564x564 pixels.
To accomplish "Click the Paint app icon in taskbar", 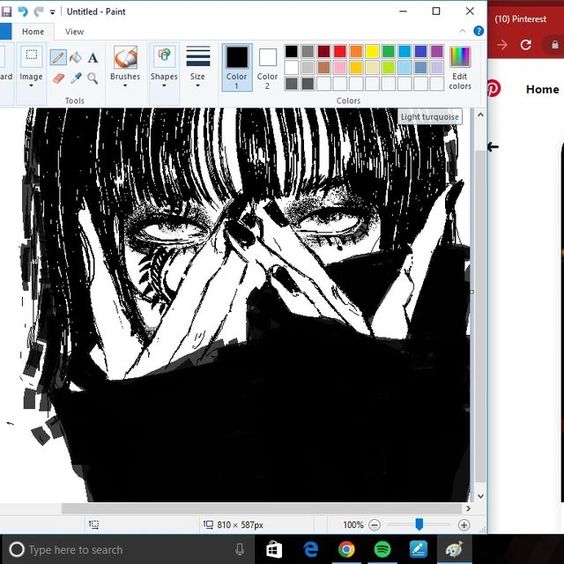I will point(454,550).
